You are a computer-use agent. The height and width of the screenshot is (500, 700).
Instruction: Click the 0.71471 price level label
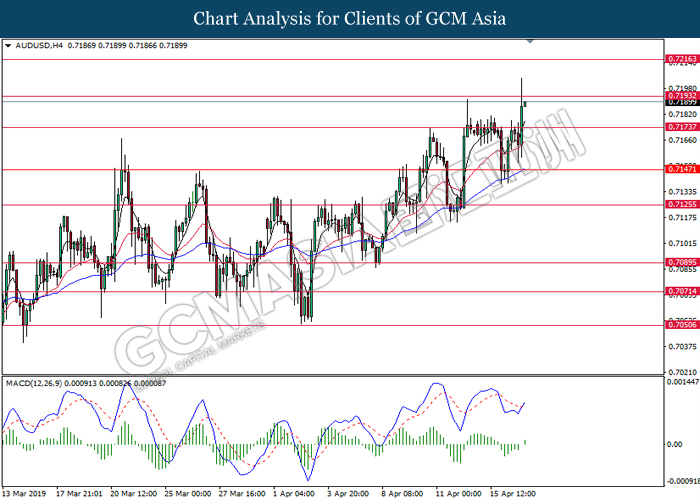click(683, 169)
